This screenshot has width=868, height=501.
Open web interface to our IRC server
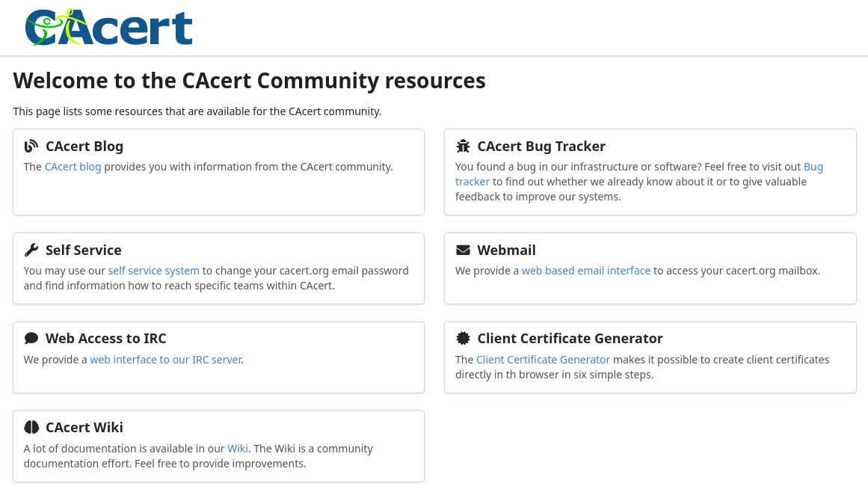pyautogui.click(x=165, y=360)
